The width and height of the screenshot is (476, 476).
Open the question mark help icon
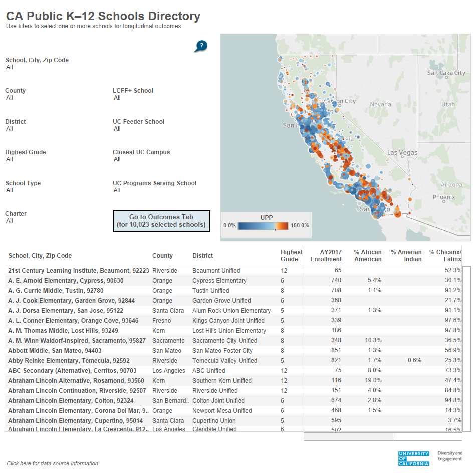pos(201,46)
